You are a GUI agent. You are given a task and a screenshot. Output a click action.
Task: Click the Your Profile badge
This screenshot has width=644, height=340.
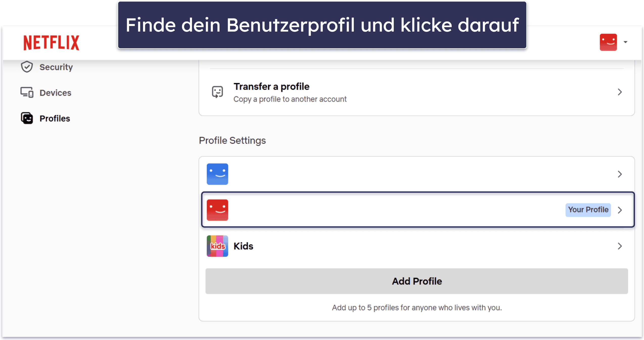(x=588, y=210)
